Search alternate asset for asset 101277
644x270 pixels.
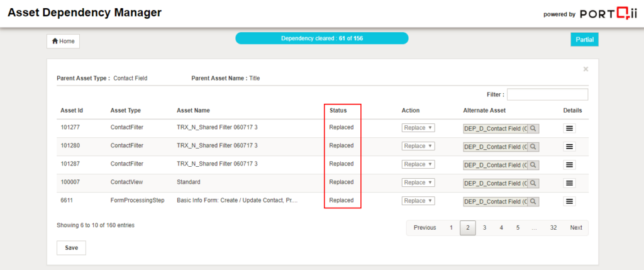(x=533, y=128)
